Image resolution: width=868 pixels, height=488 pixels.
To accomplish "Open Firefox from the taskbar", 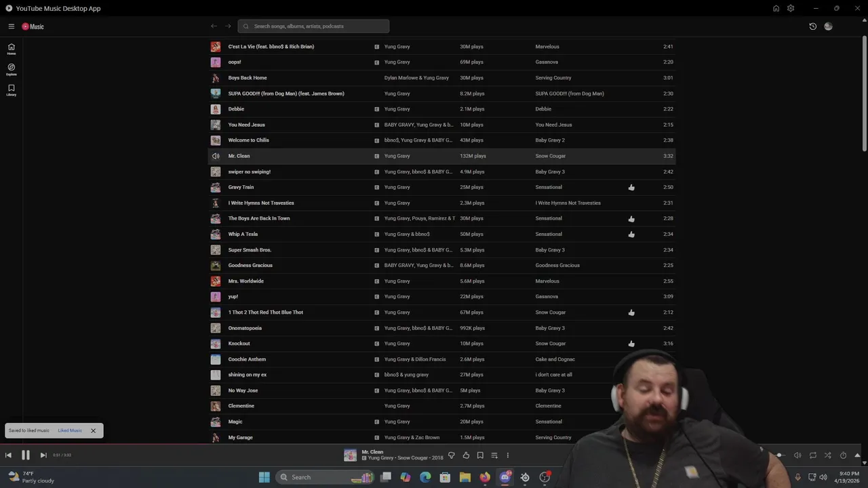I will tap(484, 477).
